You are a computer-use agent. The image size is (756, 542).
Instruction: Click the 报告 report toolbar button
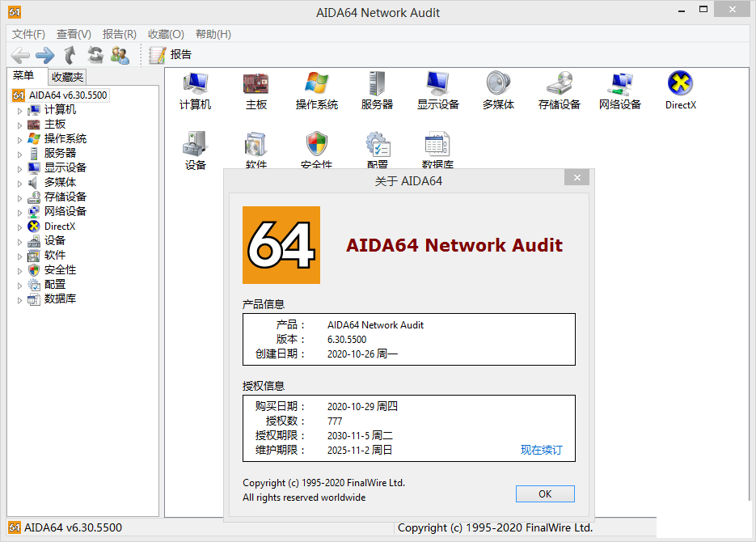pyautogui.click(x=170, y=55)
